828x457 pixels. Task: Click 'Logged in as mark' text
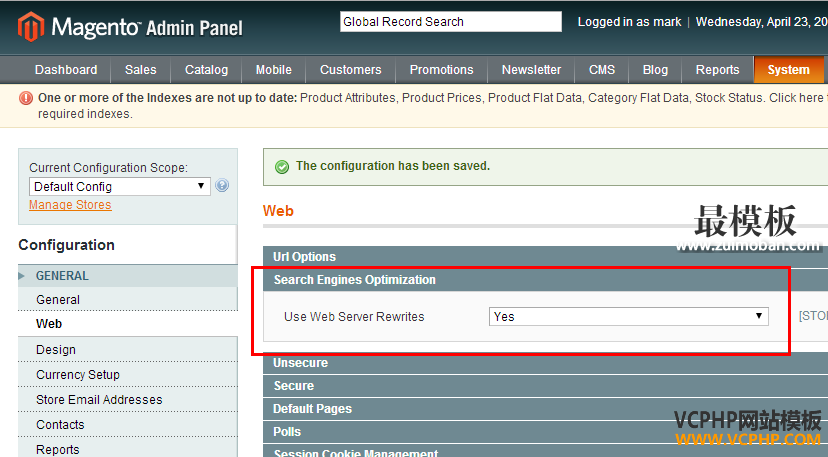pos(629,22)
